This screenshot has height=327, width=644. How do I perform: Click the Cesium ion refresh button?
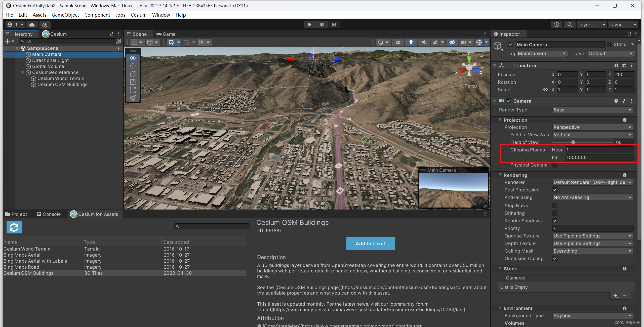coord(14,227)
